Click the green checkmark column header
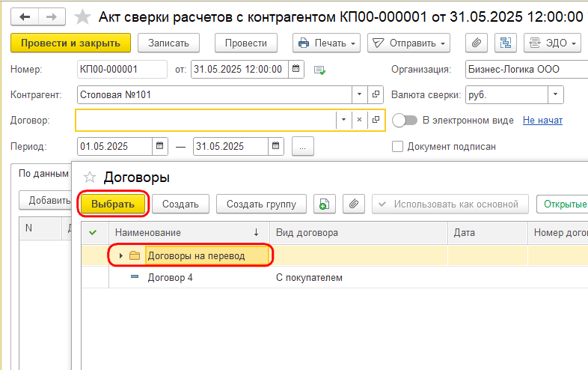The image size is (588, 370). (93, 232)
